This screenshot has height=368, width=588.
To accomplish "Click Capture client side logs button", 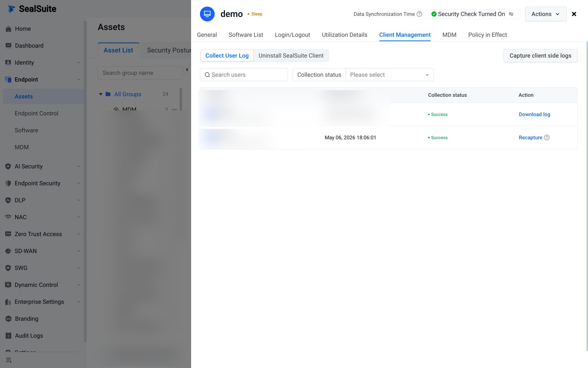I will [540, 56].
